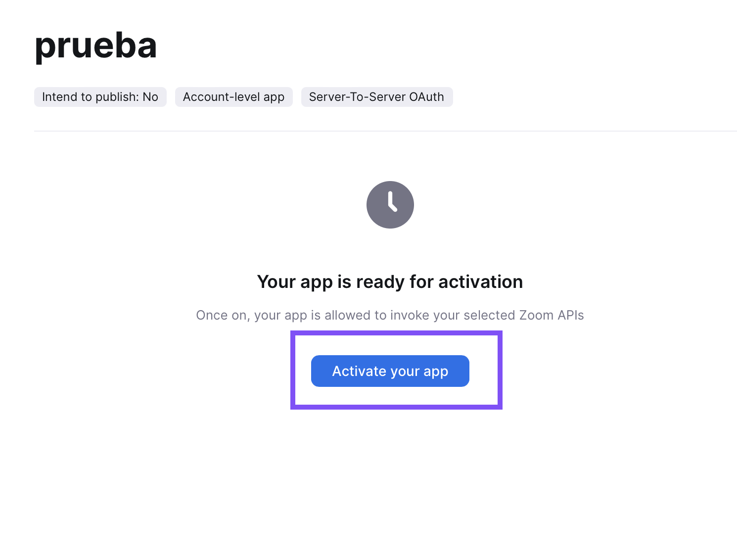This screenshot has height=560, width=737.
Task: Click the word app on the blue button
Action: point(436,372)
